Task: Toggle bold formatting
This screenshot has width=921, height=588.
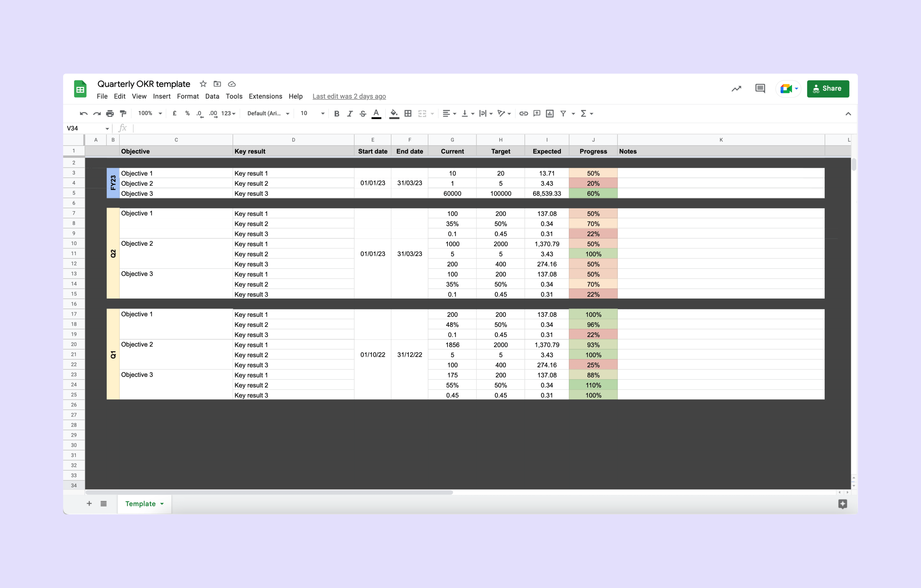Action: pos(336,114)
